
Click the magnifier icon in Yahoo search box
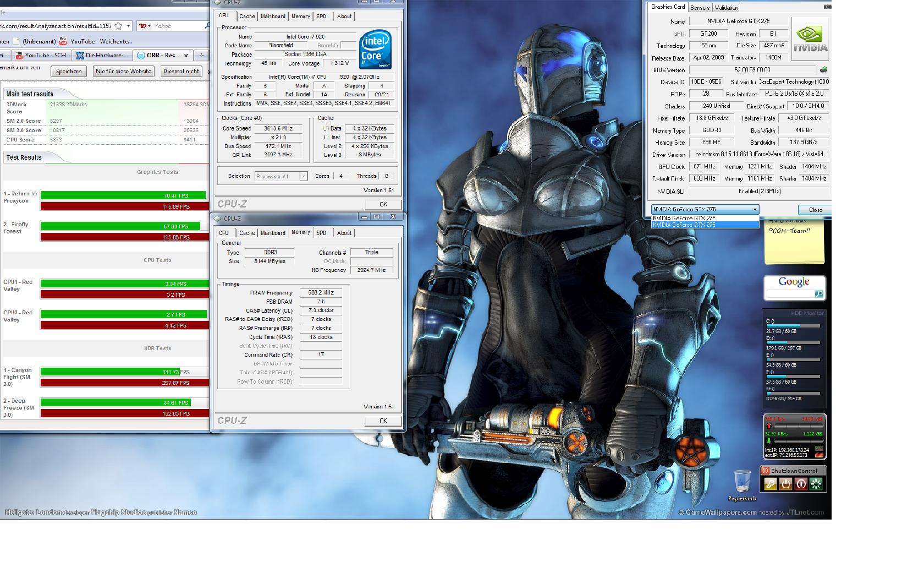(207, 26)
